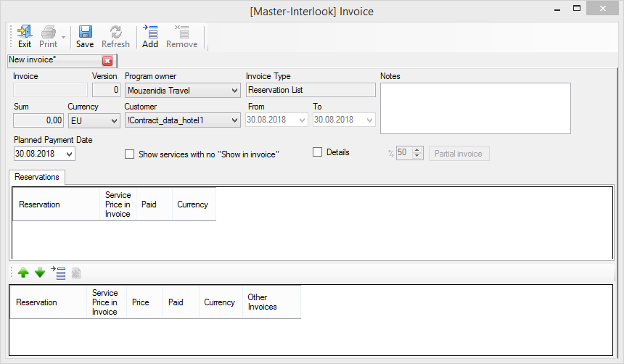
Task: Switch to the Reservations tab
Action: [38, 177]
